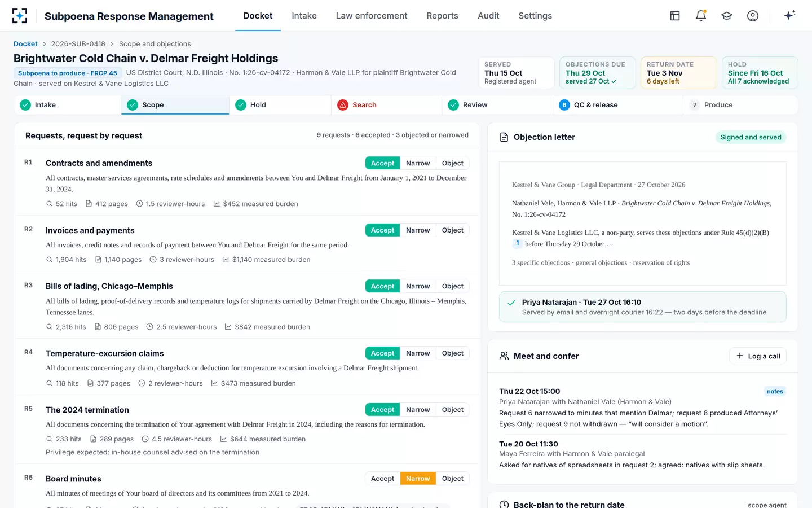Go to the Produce workflow step
812x508 pixels.
click(740, 105)
